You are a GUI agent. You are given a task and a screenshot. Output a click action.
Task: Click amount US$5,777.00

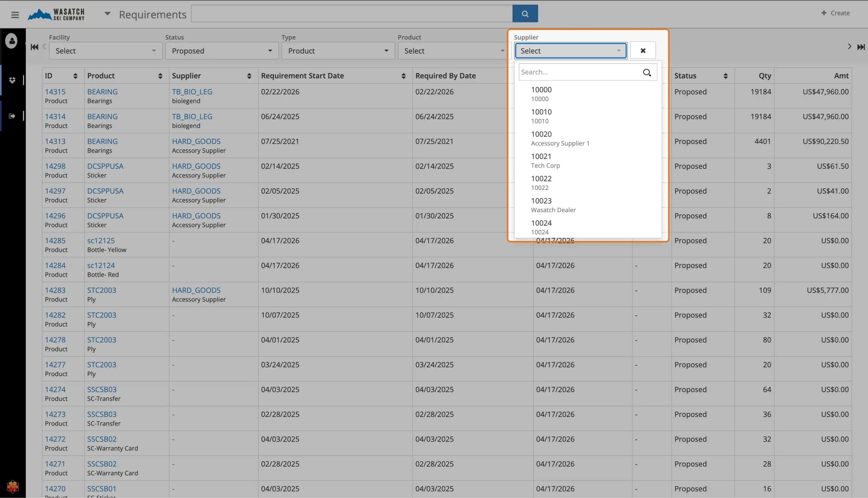[828, 290]
